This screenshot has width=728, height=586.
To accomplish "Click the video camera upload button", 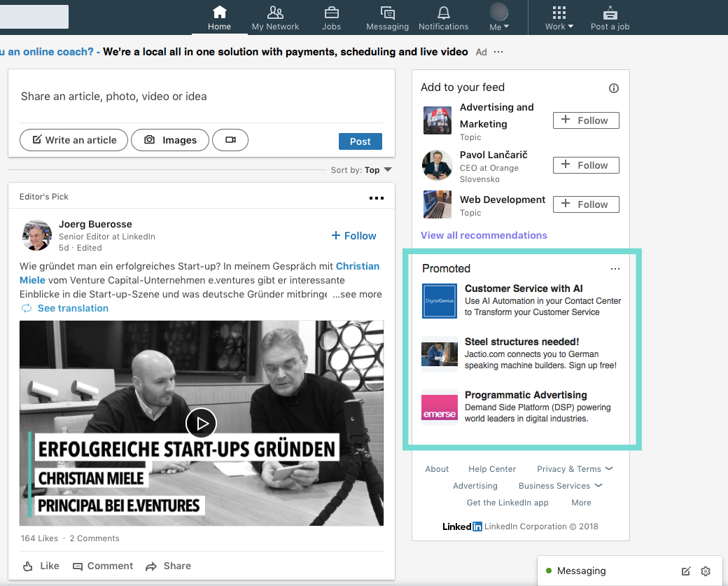I will pyautogui.click(x=230, y=140).
